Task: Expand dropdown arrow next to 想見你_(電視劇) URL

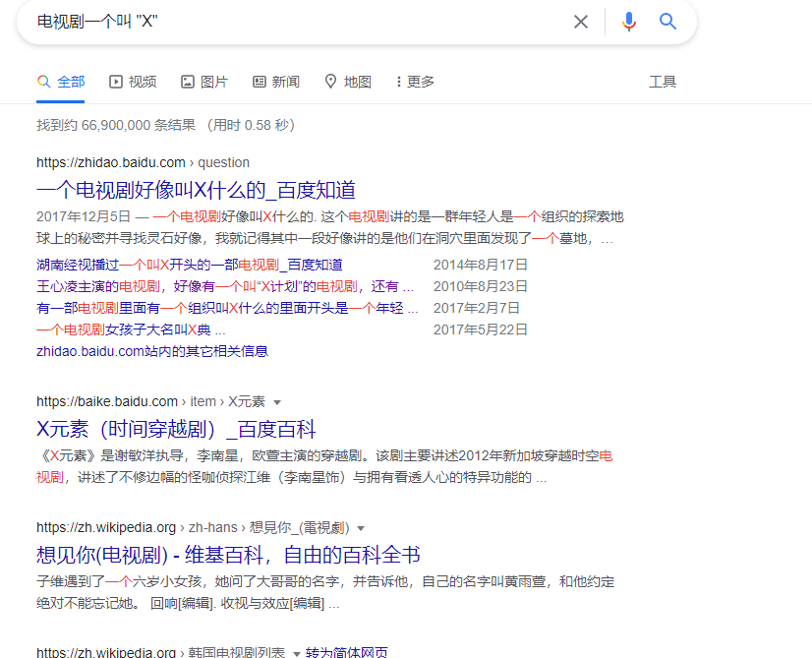Action: pos(361,528)
